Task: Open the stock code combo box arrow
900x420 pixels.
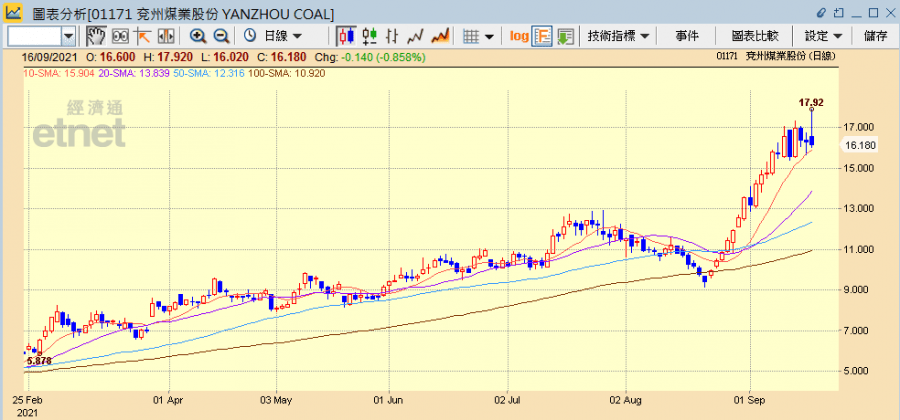Action: coord(70,35)
